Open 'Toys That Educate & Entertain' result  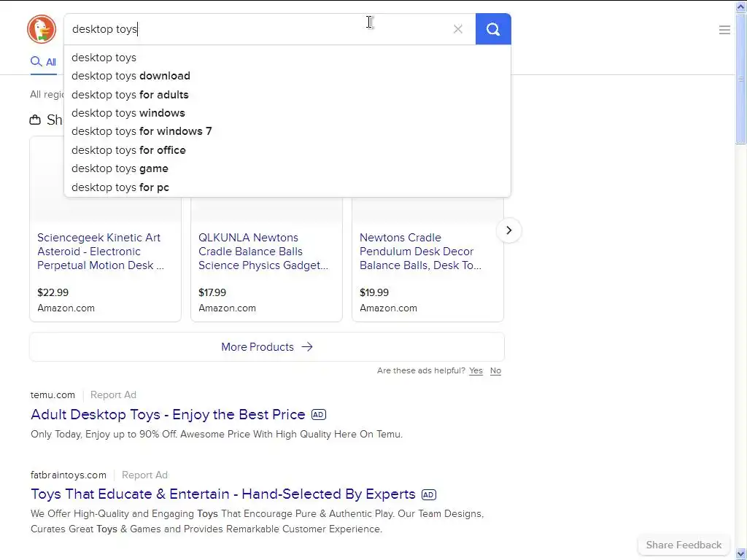coord(223,494)
